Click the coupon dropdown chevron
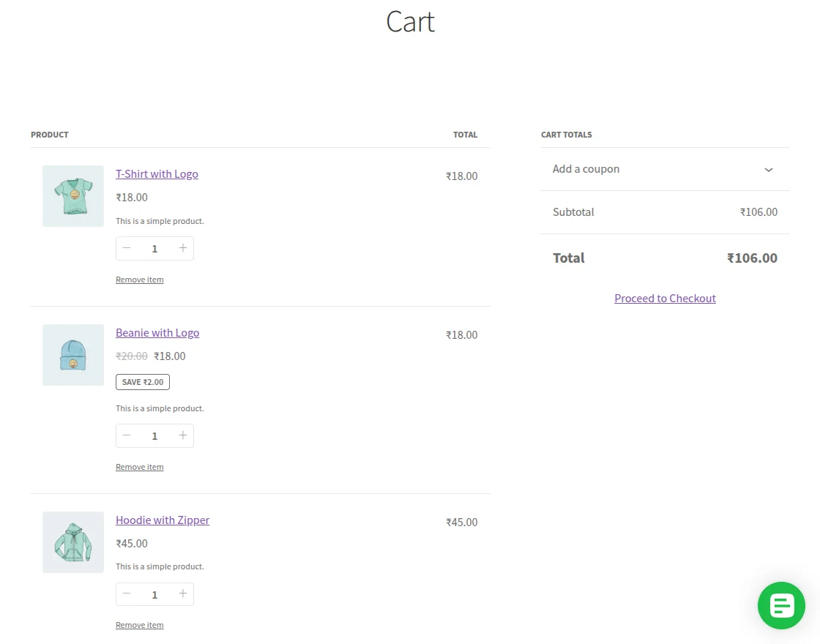The image size is (820, 644). click(x=769, y=170)
